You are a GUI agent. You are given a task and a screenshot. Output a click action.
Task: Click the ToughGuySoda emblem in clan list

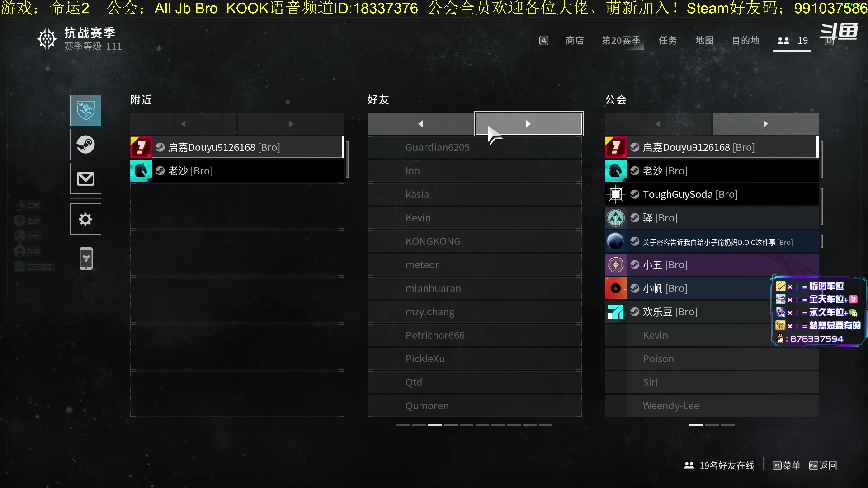[616, 194]
